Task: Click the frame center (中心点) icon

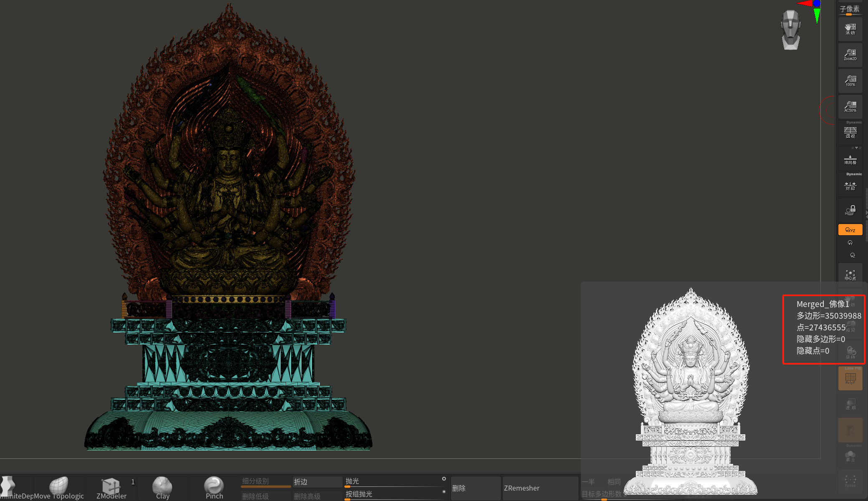Action: [x=850, y=275]
